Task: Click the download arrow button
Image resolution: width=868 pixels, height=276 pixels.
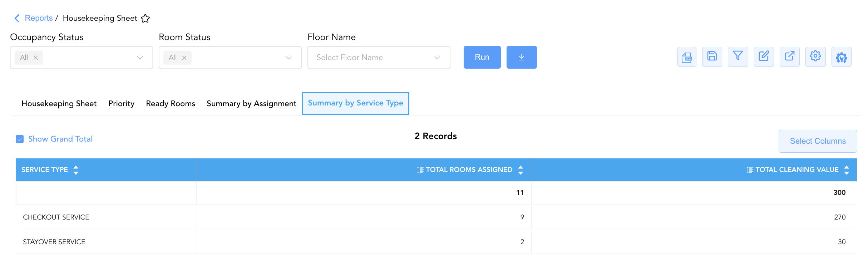Action: (522, 57)
